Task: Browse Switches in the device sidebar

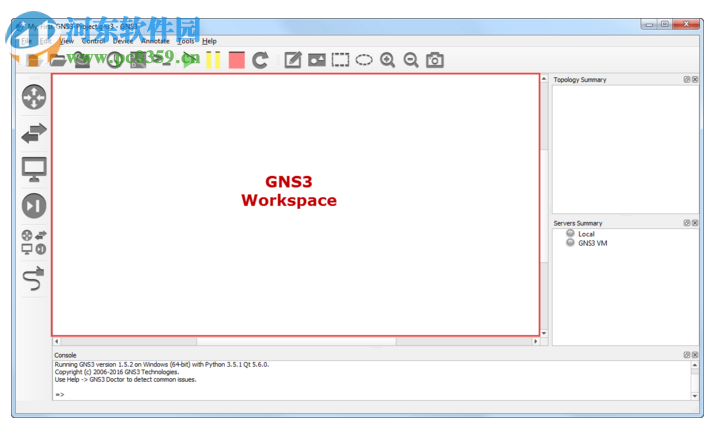Action: click(x=34, y=133)
